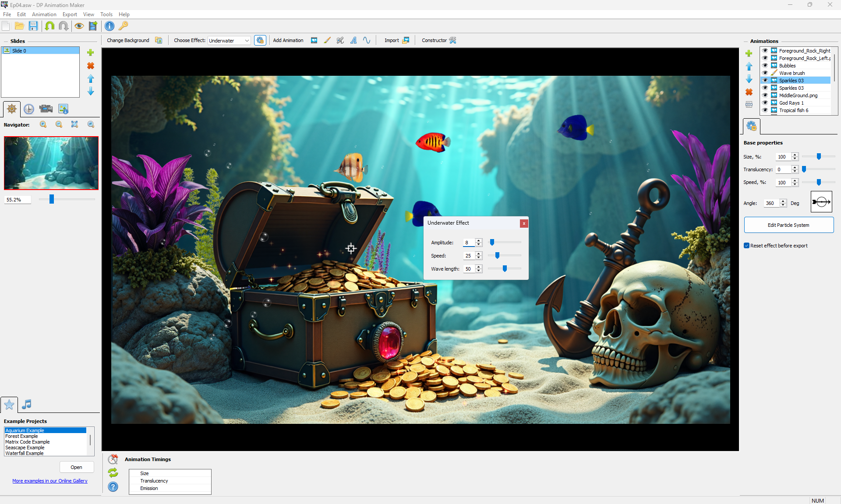Open the Animation menu
Viewport: 841px width, 504px height.
(44, 14)
